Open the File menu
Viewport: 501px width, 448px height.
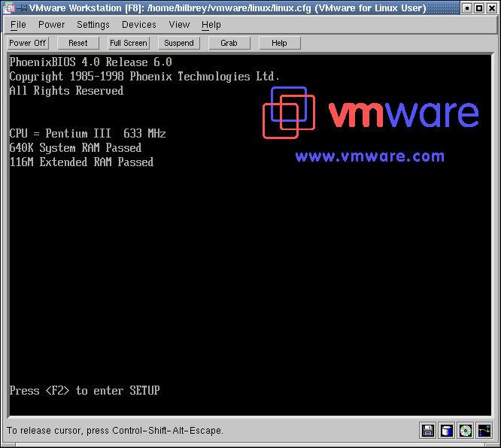pos(18,25)
